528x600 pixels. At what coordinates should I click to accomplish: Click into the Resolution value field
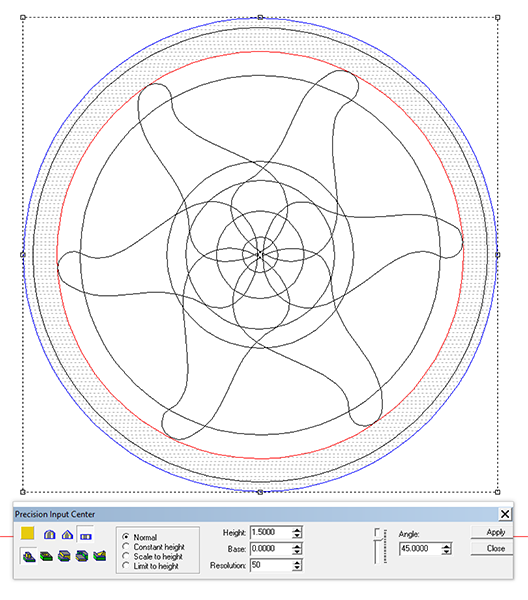[x=271, y=565]
